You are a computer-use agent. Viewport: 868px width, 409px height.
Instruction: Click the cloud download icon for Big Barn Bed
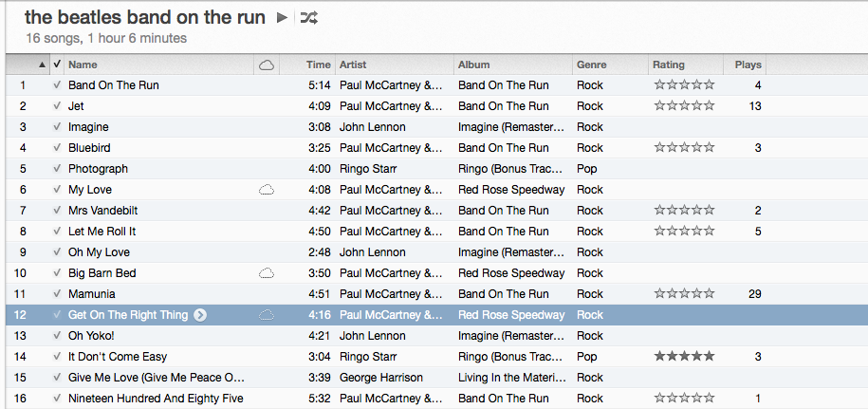pos(267,274)
